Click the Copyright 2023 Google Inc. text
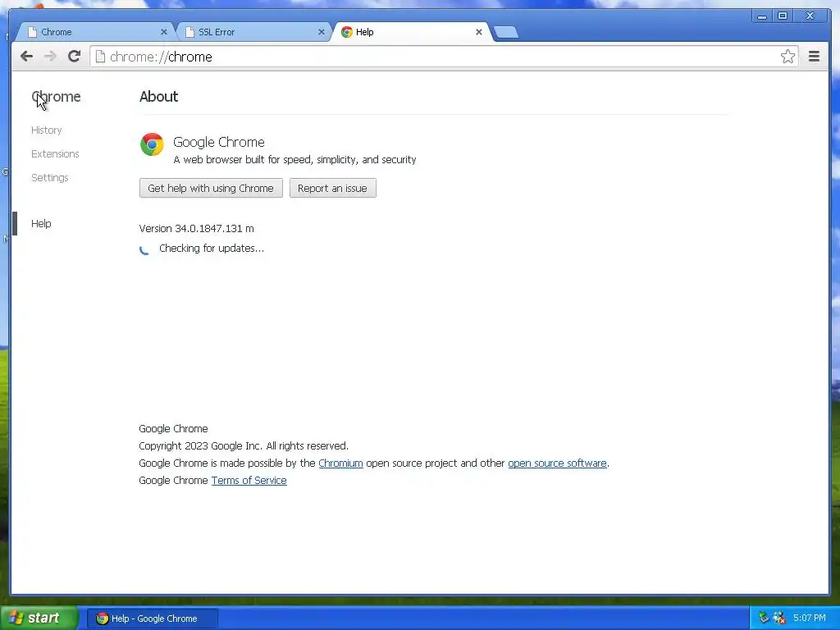 (x=244, y=445)
